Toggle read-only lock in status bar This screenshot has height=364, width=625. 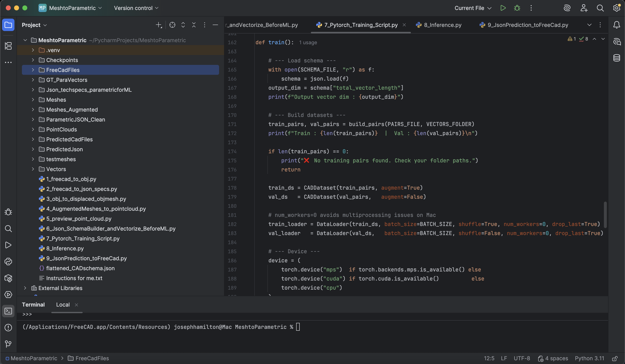[615, 358]
